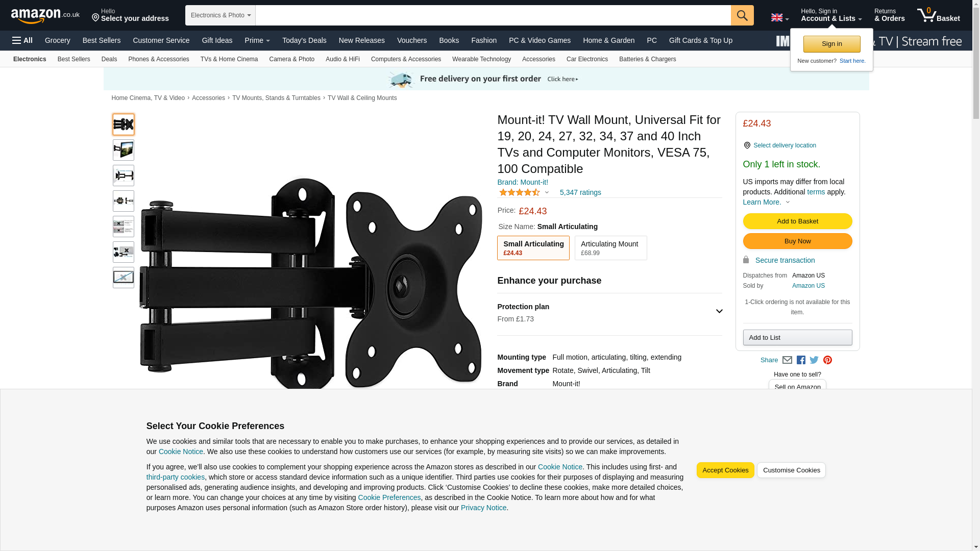
Task: Share via Twitter icon
Action: (x=814, y=360)
